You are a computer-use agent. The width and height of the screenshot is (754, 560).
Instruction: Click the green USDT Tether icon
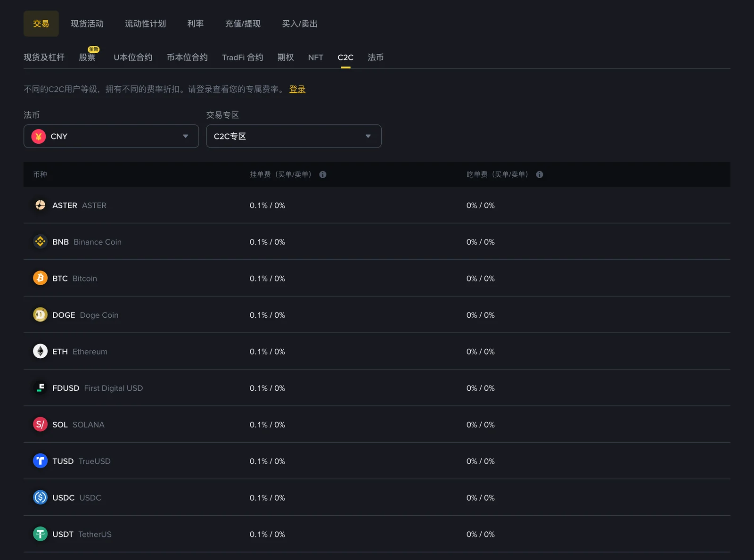(x=40, y=534)
